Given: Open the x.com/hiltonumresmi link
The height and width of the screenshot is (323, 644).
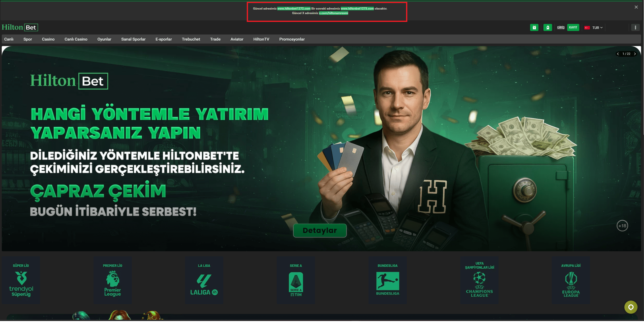Looking at the screenshot, I should [333, 13].
